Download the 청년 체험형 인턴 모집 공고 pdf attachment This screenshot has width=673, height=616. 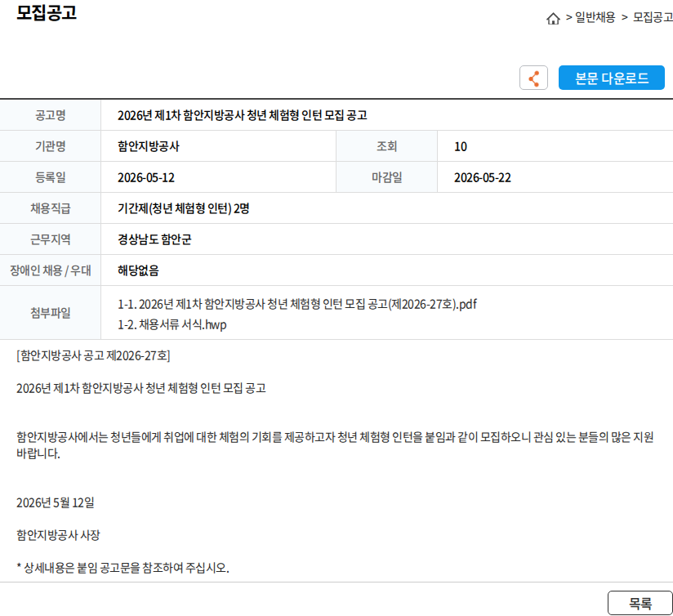coord(297,304)
